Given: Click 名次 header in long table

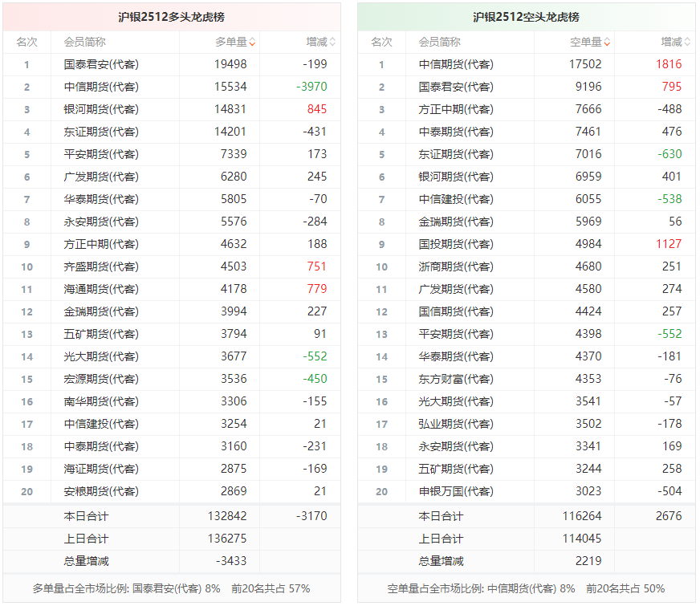Looking at the screenshot, I should (26, 43).
